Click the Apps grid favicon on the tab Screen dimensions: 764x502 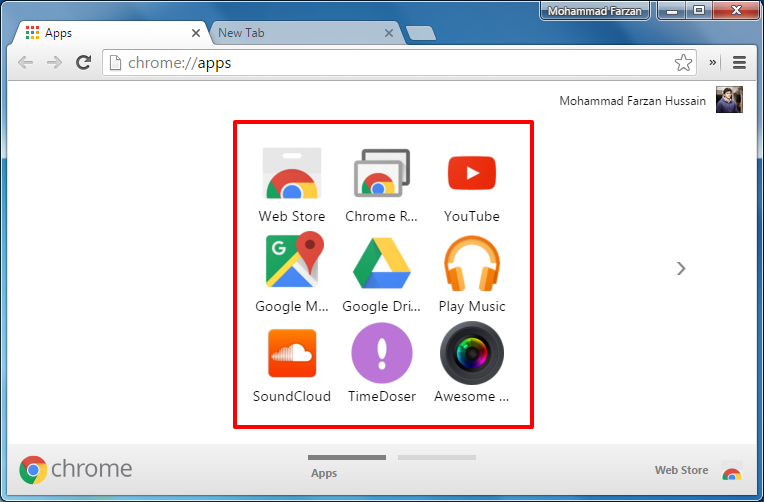point(32,33)
